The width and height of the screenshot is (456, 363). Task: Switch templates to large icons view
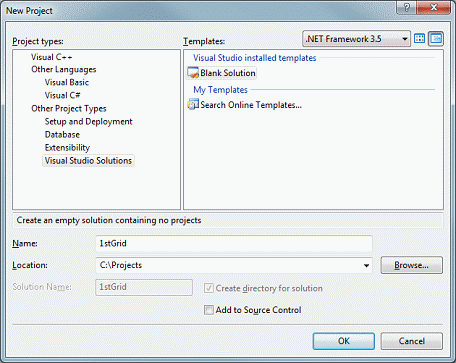(419, 39)
